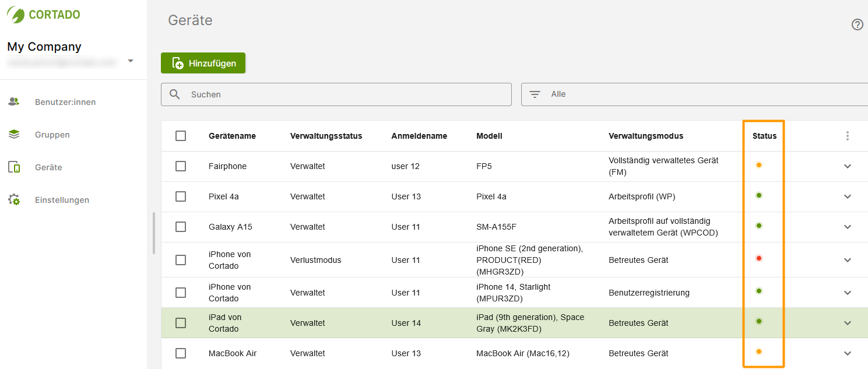Click the Benutzer:innen people icon
The height and width of the screenshot is (369, 868).
click(x=14, y=101)
